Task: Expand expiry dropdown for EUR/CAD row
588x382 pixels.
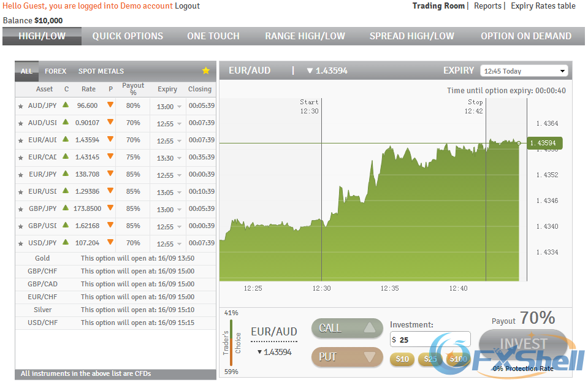Action: (179, 158)
